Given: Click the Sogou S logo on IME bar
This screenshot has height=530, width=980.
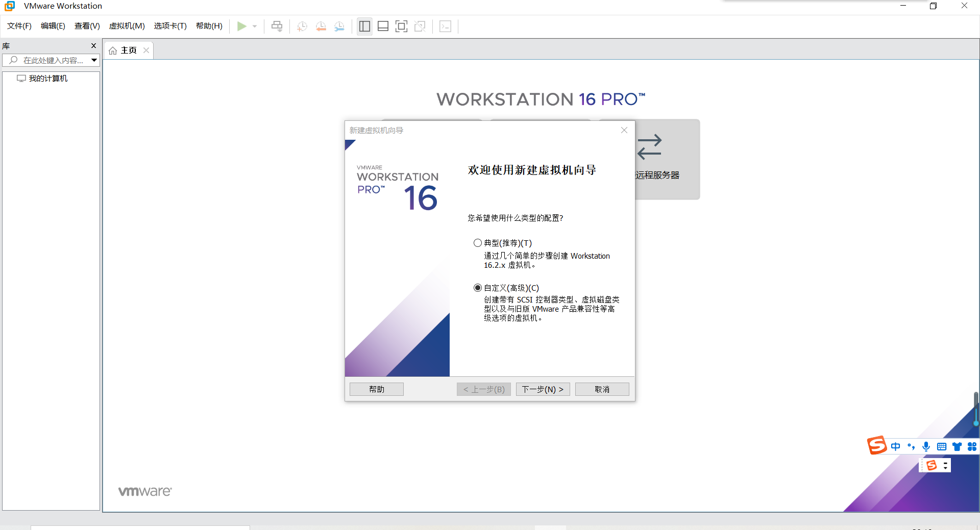Looking at the screenshot, I should coord(877,445).
